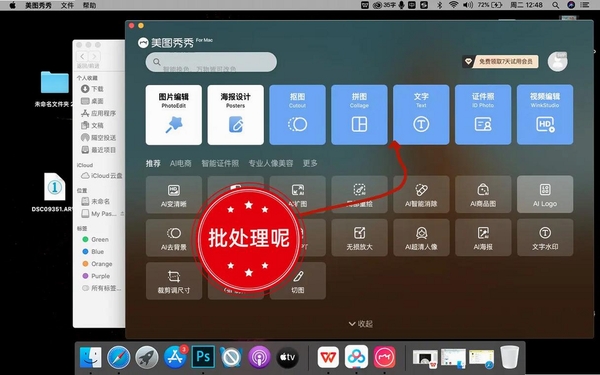Click the Blue tag in Finder
This screenshot has width=600, height=375.
93,252
